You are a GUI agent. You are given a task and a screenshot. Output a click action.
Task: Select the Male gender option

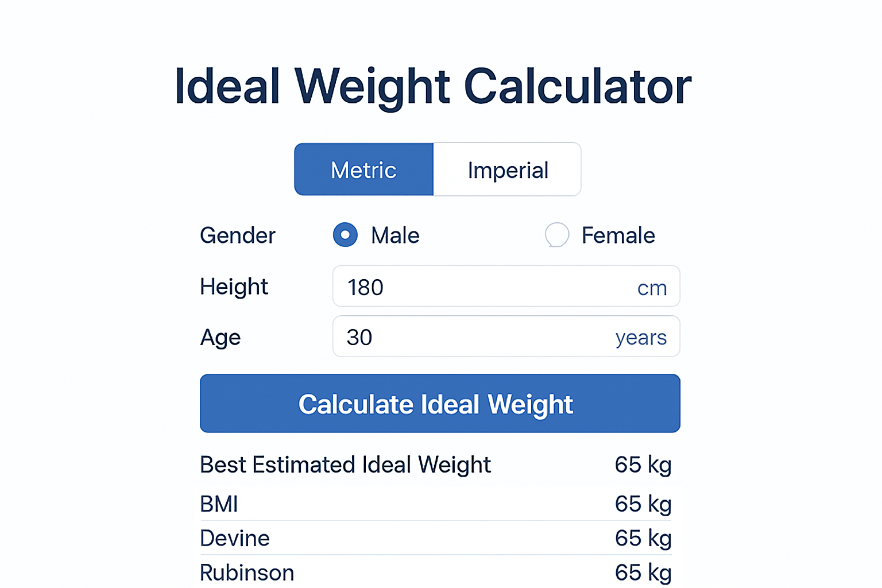(345, 235)
